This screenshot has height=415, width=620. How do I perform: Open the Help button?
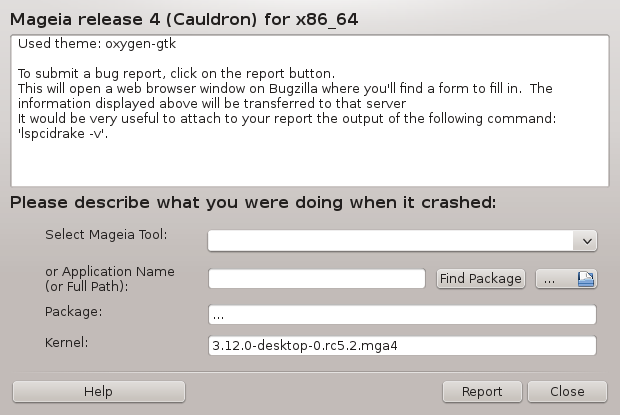[x=99, y=392]
